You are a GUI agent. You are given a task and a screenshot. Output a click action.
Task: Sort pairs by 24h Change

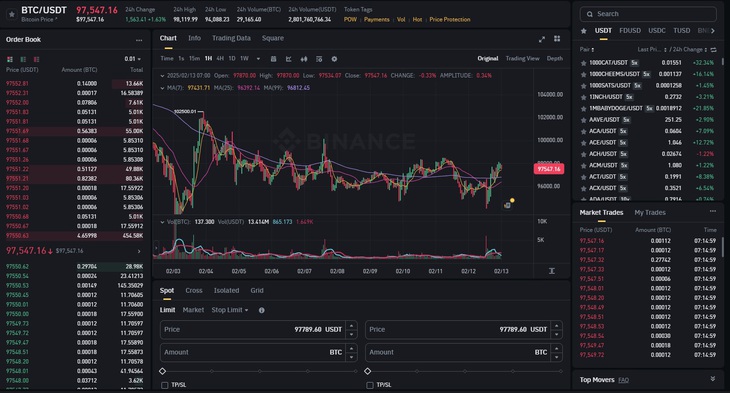pyautogui.click(x=690, y=49)
